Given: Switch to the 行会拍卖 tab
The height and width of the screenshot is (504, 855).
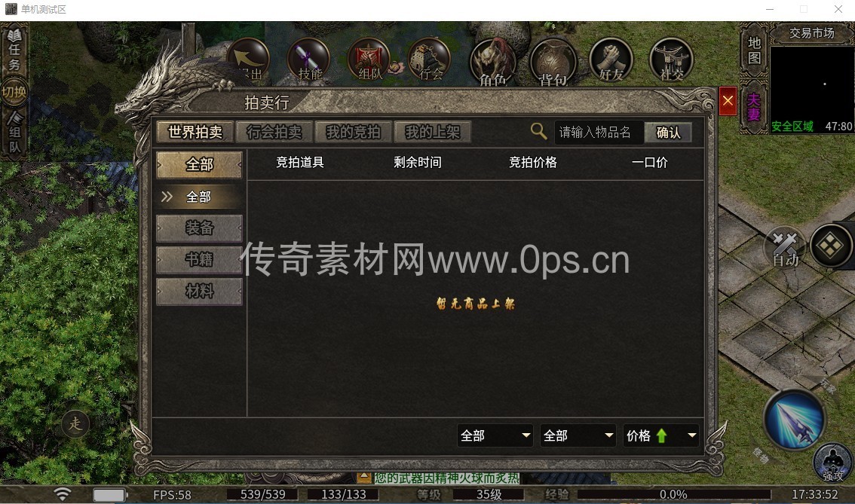Looking at the screenshot, I should (274, 132).
